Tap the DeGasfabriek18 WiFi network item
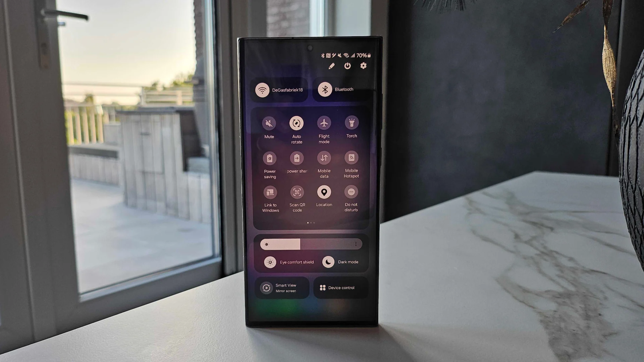 coord(280,89)
